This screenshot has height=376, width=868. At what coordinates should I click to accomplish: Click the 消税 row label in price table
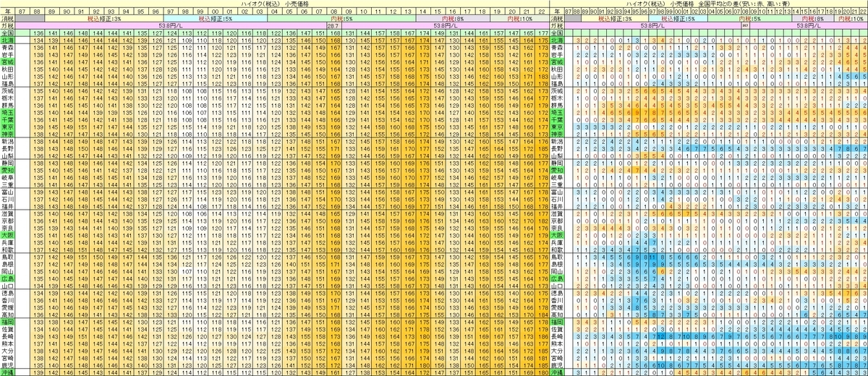9,17
